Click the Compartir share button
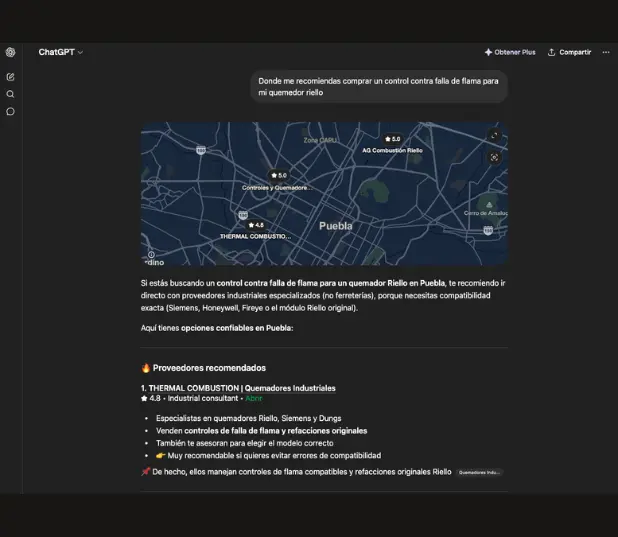Screen dimensions: 618x537 coord(570,52)
